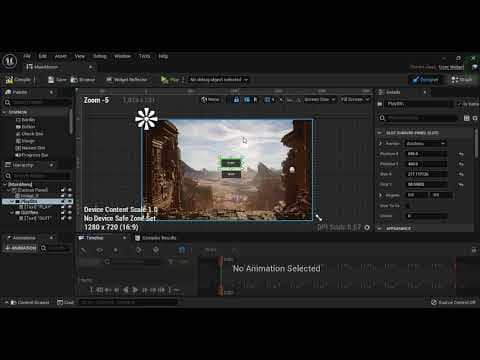Click Unreal Engine logo icon
The width and height of the screenshot is (480, 360).
[10, 61]
